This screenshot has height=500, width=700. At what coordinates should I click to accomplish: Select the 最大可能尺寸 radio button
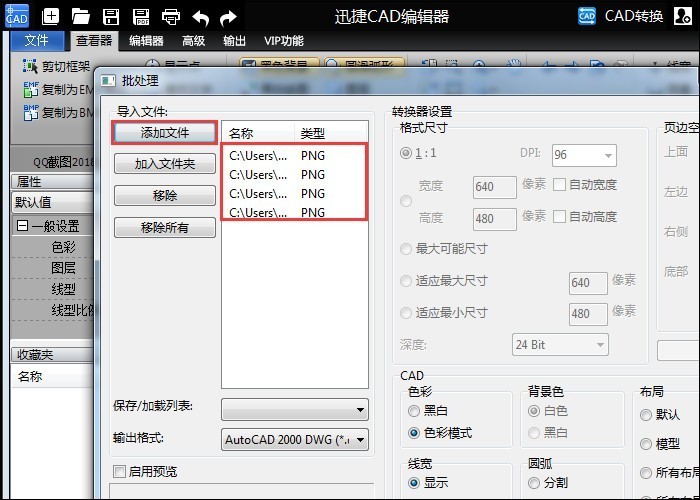pos(406,249)
